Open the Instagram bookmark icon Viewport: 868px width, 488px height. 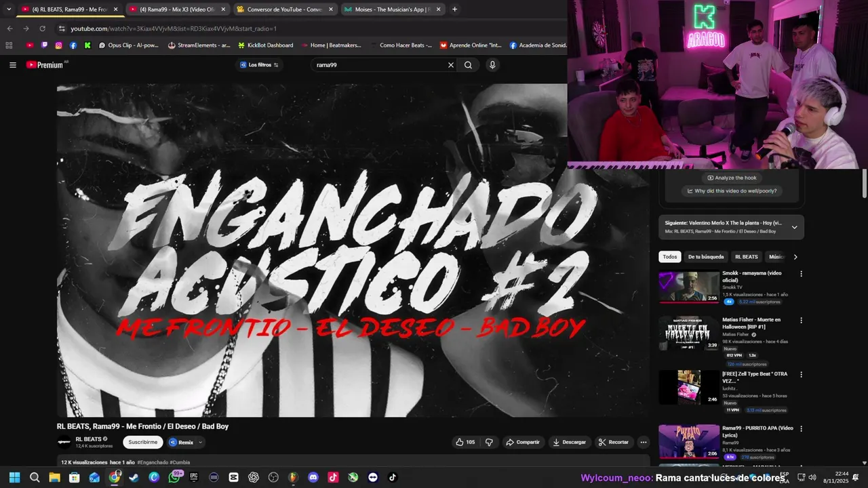click(59, 45)
